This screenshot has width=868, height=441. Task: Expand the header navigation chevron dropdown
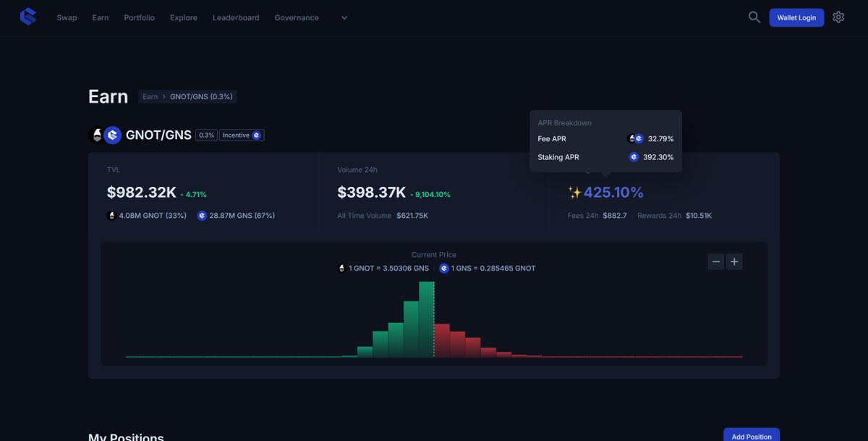(x=344, y=17)
